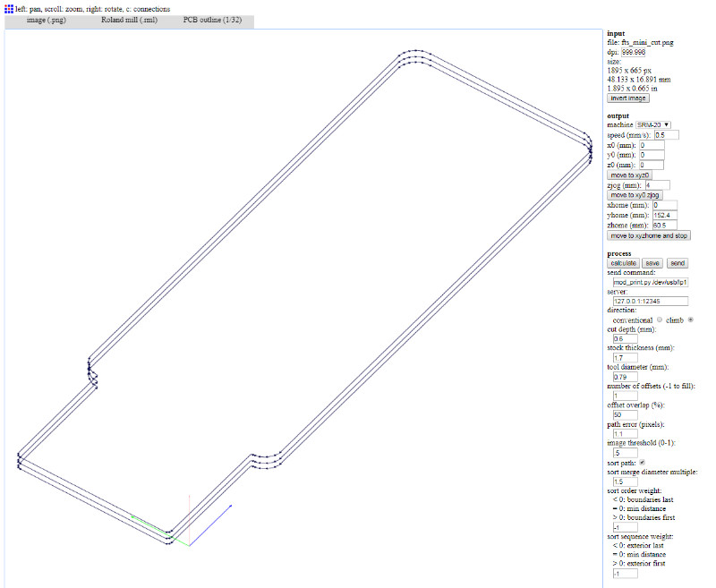Open the machine SRM-20 dropdown
Viewport: 716px width, 588px height.
click(x=653, y=124)
